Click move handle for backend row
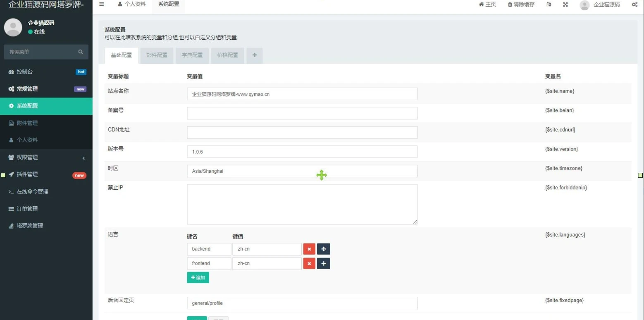The width and height of the screenshot is (644, 320). [324, 249]
